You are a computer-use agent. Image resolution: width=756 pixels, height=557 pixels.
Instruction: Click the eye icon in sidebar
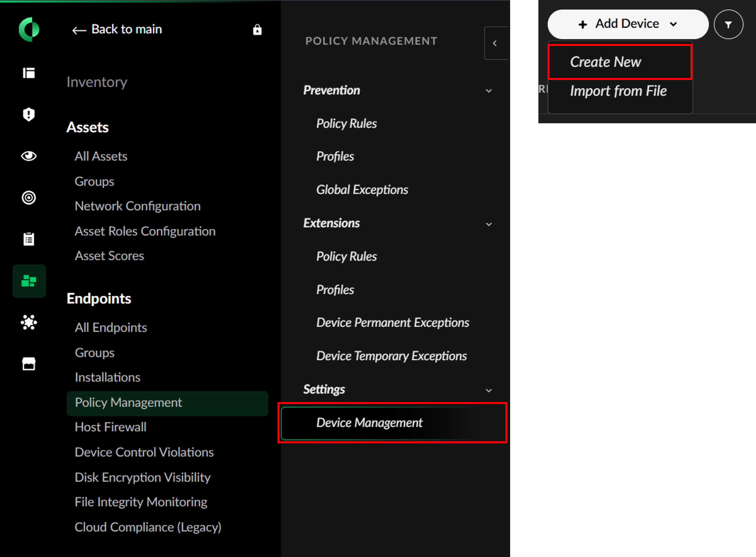(x=29, y=156)
